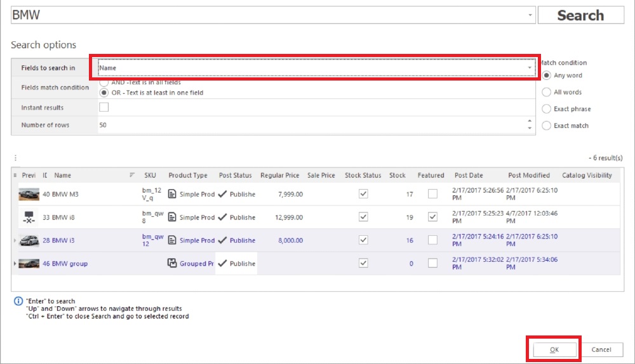Screen dimensions: 635x364
Task: Click the Name column filter icon
Action: pos(132,175)
